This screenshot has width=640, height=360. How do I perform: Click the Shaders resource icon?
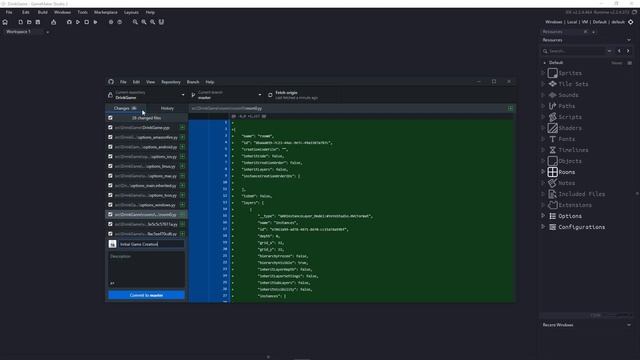552,128
